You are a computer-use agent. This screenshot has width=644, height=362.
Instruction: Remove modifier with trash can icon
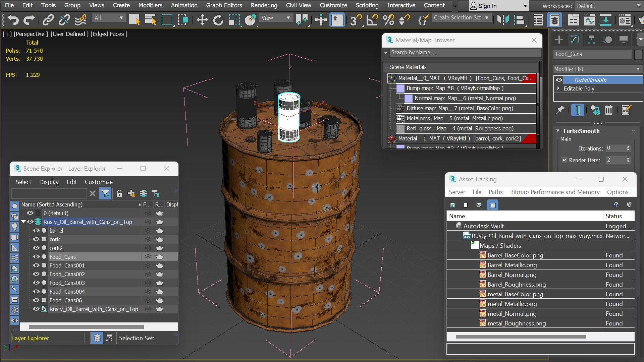click(x=608, y=110)
